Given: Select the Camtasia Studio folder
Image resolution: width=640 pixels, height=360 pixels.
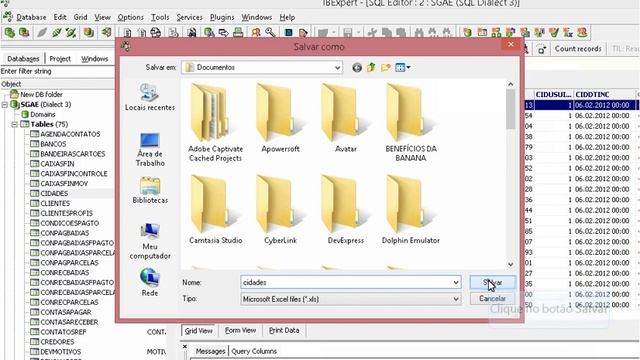Looking at the screenshot, I should pos(216,210).
